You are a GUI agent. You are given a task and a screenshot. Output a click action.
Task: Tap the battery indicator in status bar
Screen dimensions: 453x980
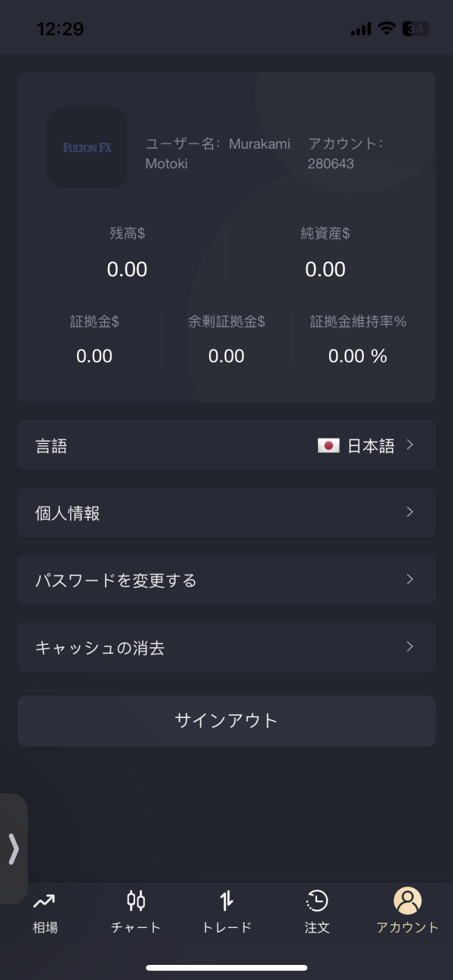tap(416, 29)
